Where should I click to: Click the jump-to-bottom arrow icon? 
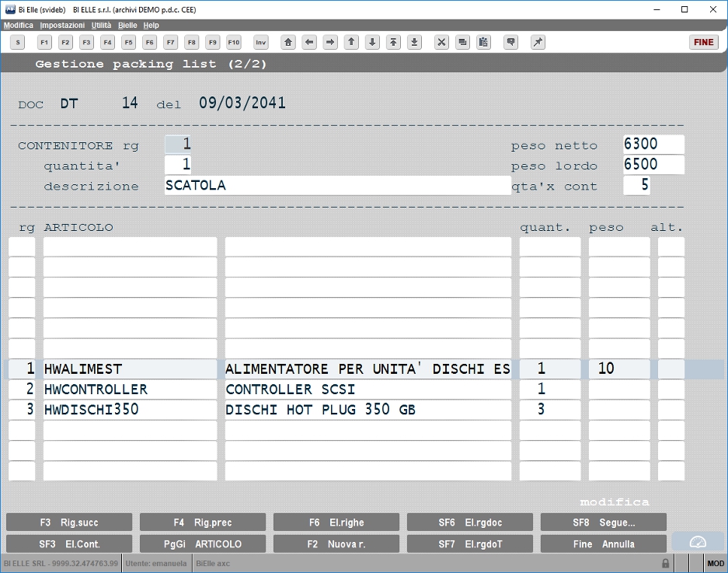(414, 42)
